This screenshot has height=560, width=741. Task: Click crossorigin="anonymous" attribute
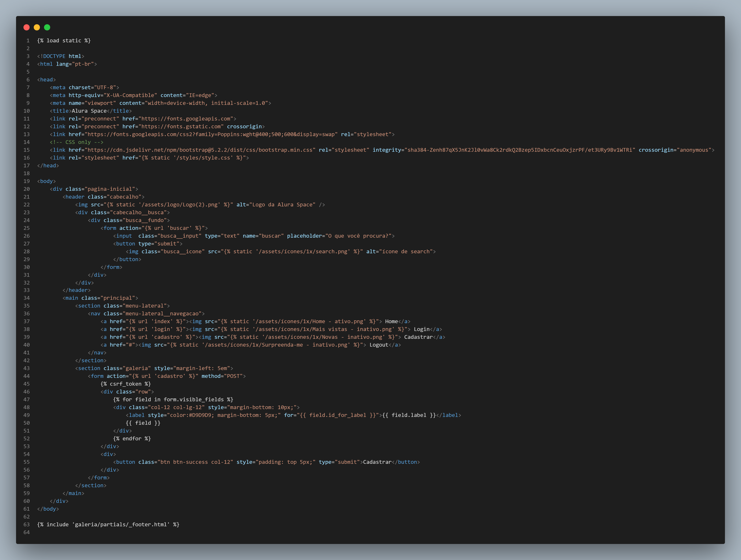pyautogui.click(x=675, y=150)
